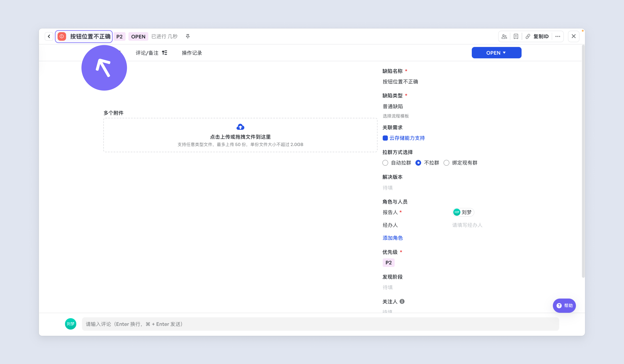Click 待填 under 发现阶段
Image resolution: width=624 pixels, height=364 pixels.
(388, 287)
